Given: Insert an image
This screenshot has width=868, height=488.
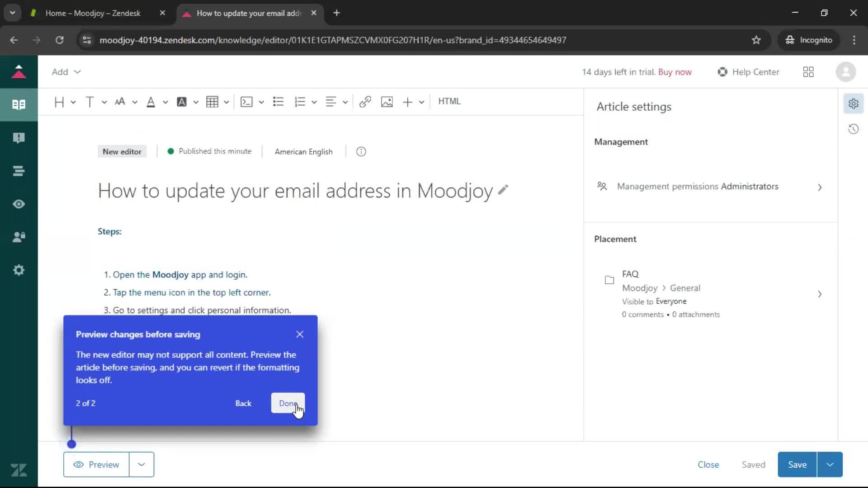Looking at the screenshot, I should [x=387, y=102].
